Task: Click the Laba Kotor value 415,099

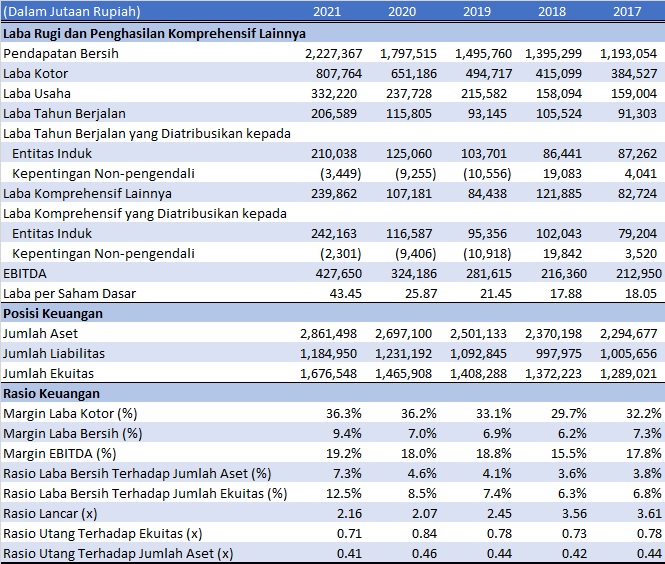Action: click(558, 73)
